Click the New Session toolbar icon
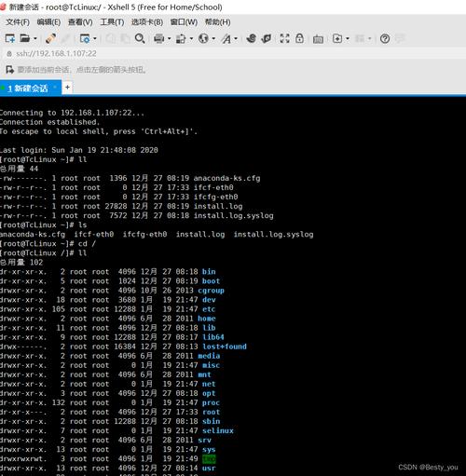Viewport: 466px width, 476px height. 10,38
